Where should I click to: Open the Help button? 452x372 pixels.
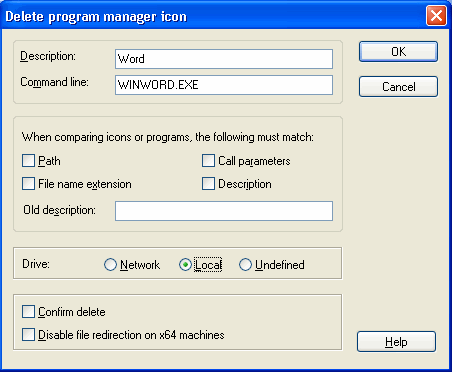coord(396,342)
